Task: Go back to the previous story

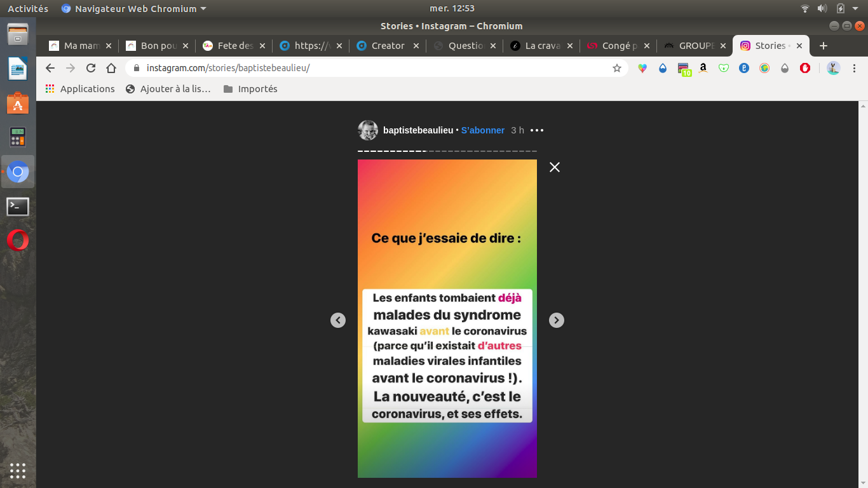Action: pos(338,320)
